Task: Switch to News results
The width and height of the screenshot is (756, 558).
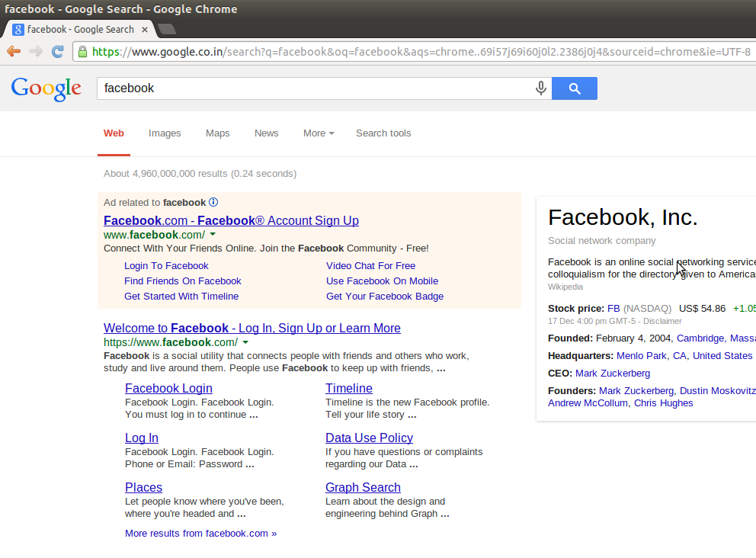Action: (x=266, y=133)
